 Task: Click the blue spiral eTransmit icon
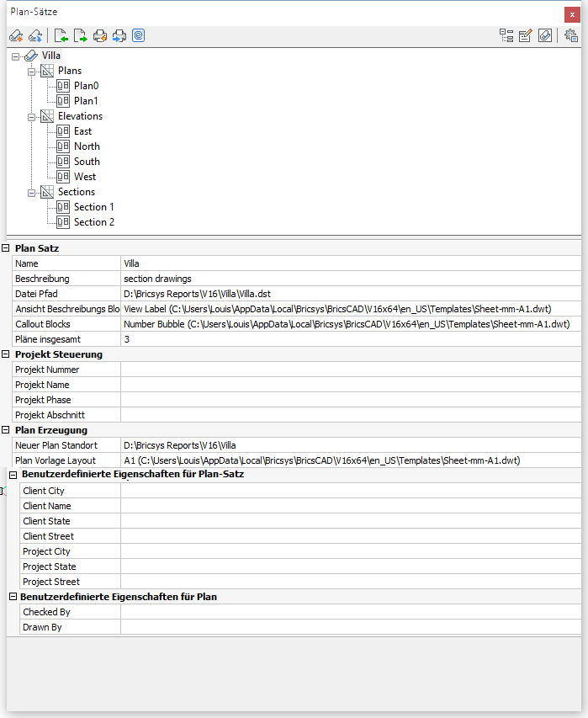coord(138,35)
